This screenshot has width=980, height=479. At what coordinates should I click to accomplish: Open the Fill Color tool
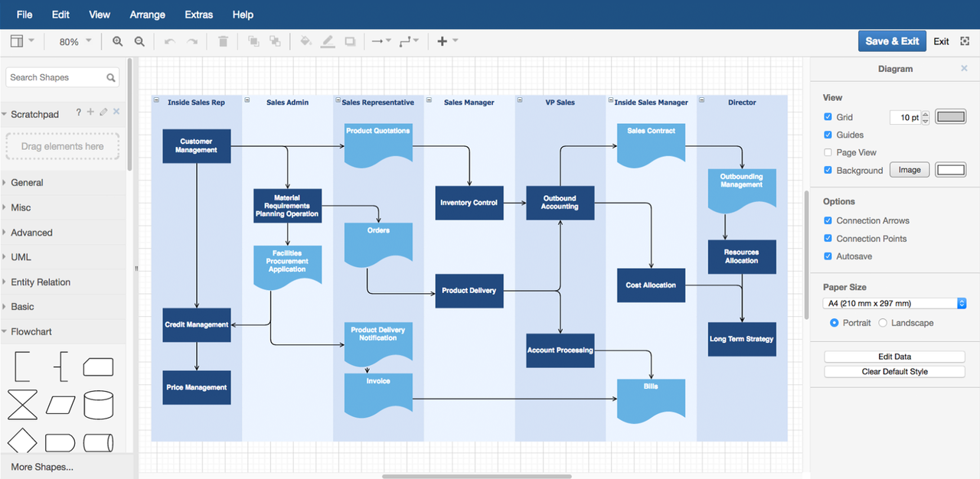click(x=305, y=41)
